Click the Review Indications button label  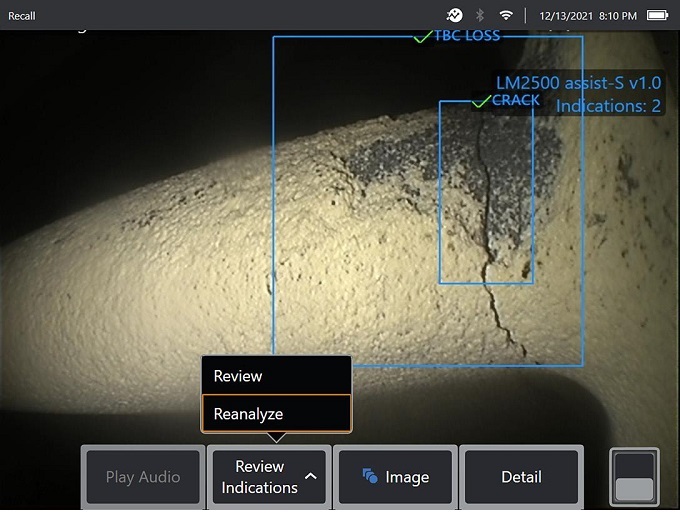coord(259,477)
